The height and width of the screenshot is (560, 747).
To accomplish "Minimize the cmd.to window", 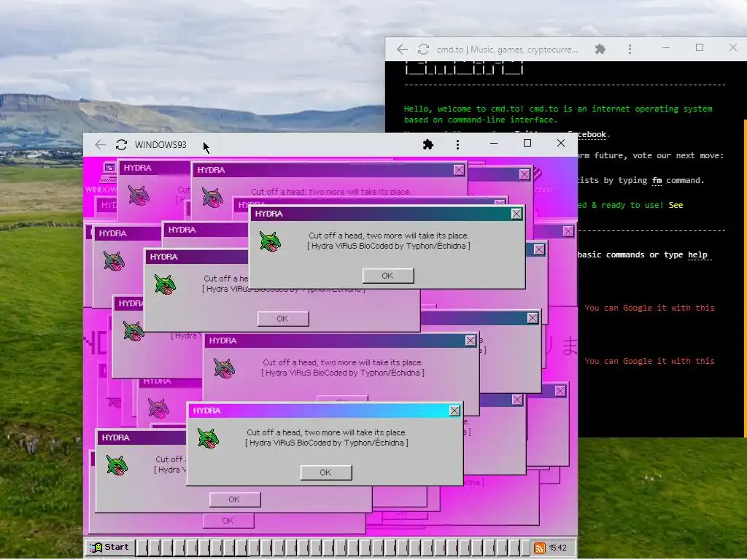I will 666,47.
